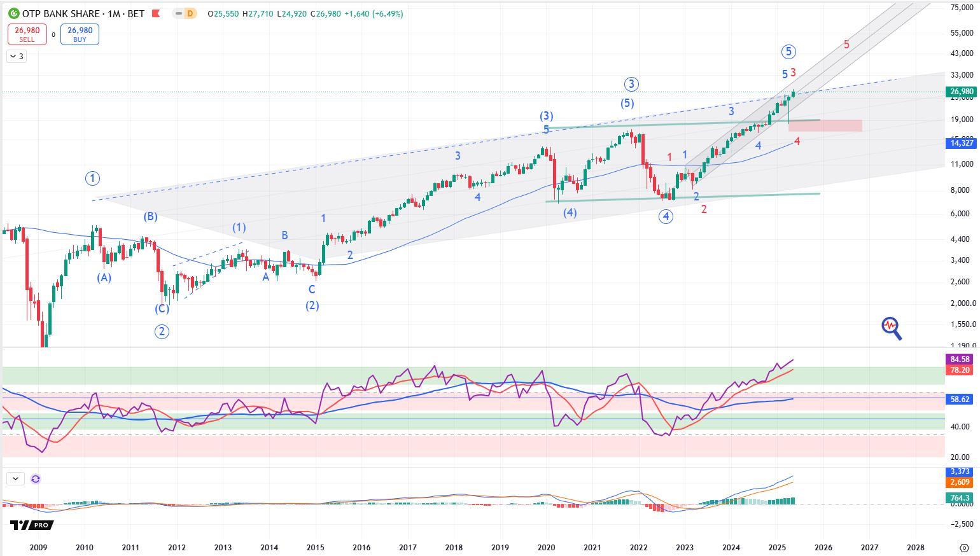The width and height of the screenshot is (980, 556).
Task: Click the BUY 26,980 button
Action: [x=80, y=34]
